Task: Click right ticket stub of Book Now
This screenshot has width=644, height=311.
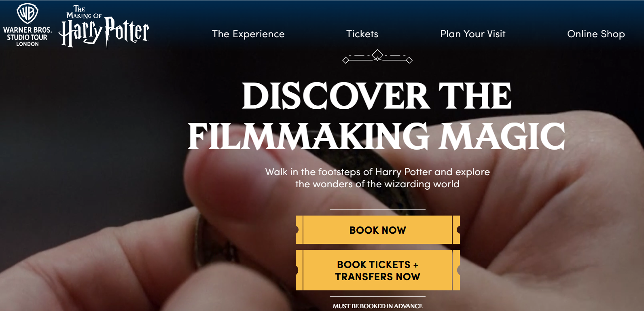Action: [x=456, y=230]
